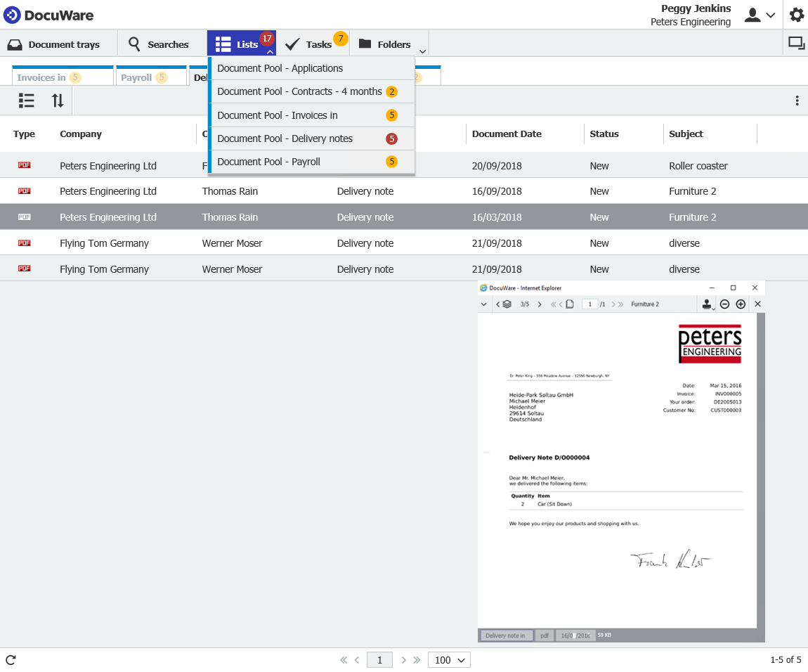Expand the Folders menu chevron

[x=422, y=51]
